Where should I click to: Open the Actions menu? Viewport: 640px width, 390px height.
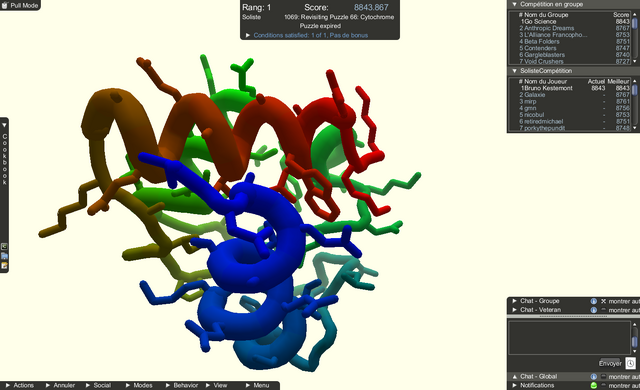[20, 386]
